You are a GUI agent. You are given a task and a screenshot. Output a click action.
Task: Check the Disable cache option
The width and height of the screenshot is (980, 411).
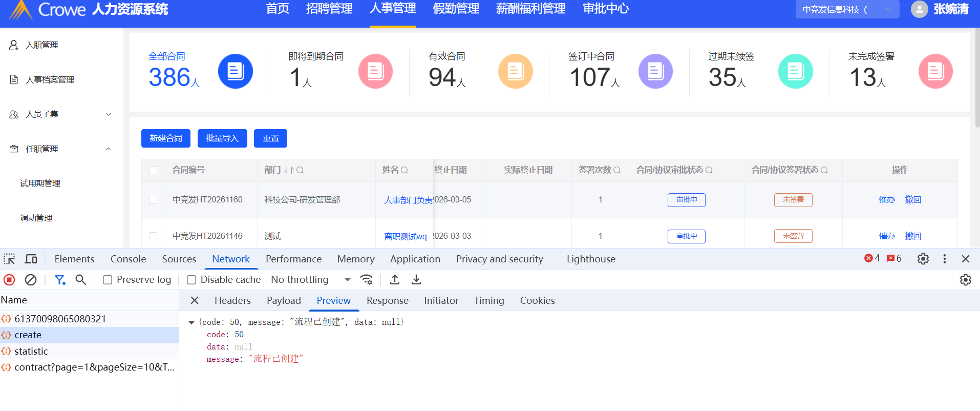coord(191,280)
